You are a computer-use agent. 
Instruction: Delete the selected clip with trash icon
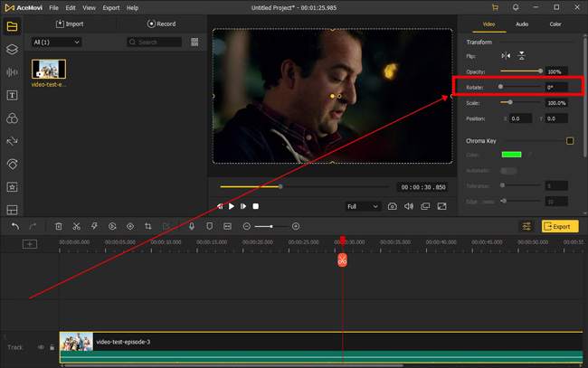[59, 226]
